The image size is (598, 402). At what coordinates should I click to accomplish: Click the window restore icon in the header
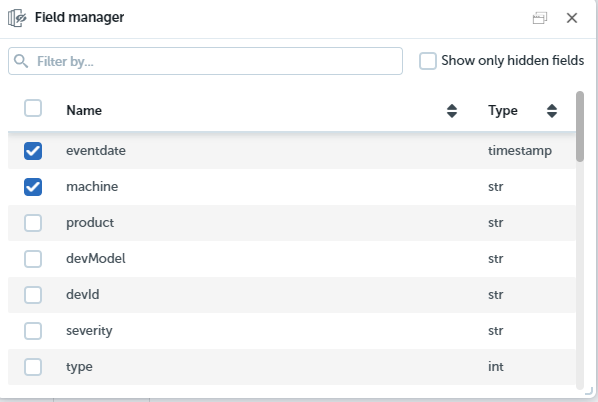click(x=540, y=18)
